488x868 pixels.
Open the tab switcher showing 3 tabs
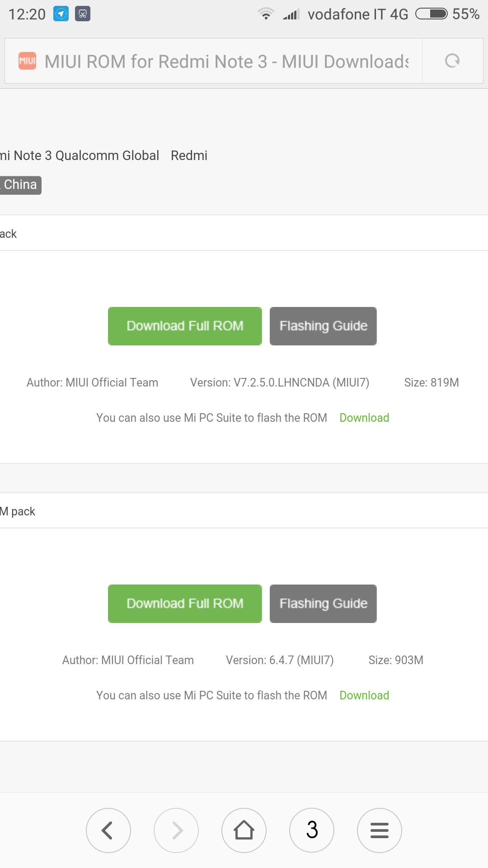312,830
